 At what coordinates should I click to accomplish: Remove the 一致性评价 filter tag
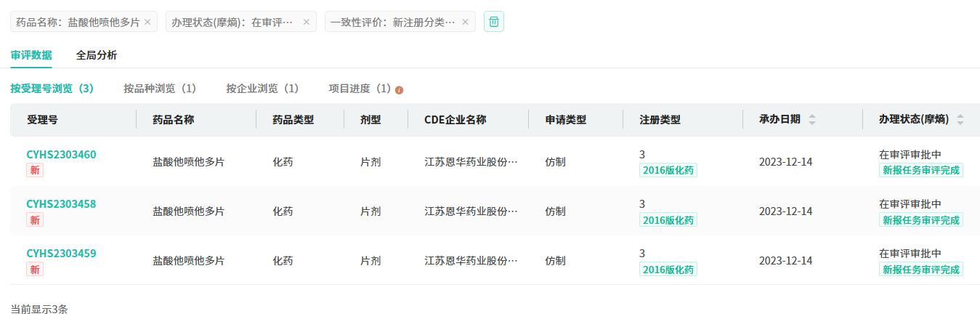pos(465,22)
